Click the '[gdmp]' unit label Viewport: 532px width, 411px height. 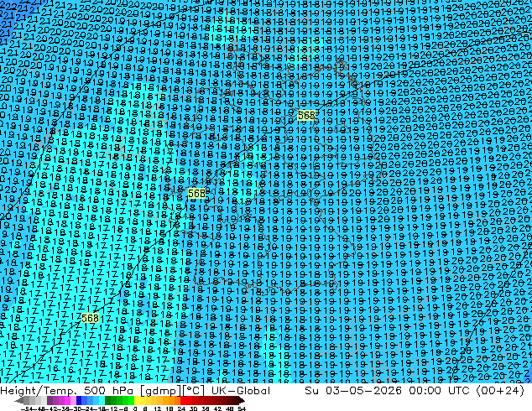161,391
